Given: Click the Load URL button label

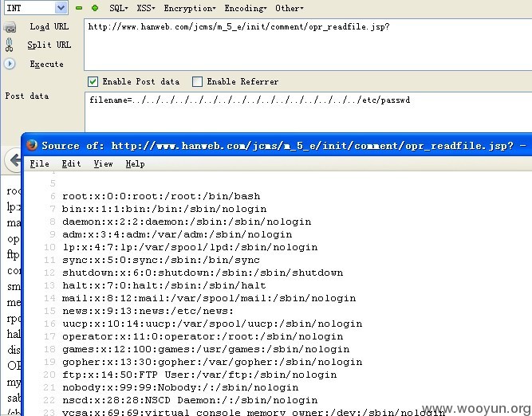Looking at the screenshot, I should coord(49,26).
